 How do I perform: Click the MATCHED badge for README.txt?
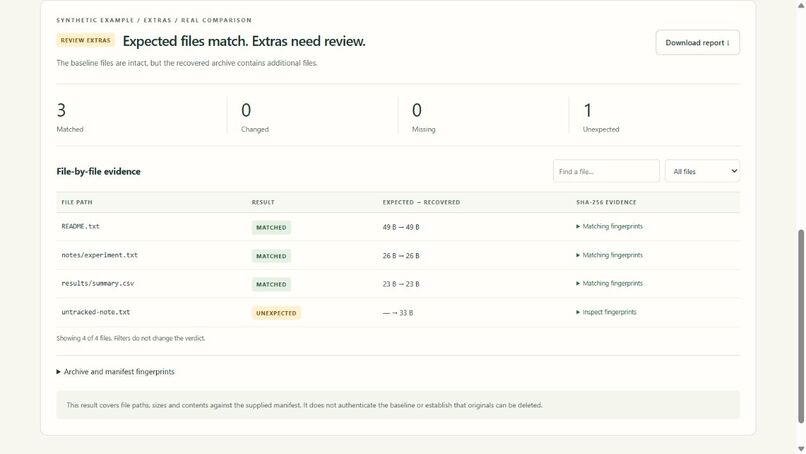(271, 227)
